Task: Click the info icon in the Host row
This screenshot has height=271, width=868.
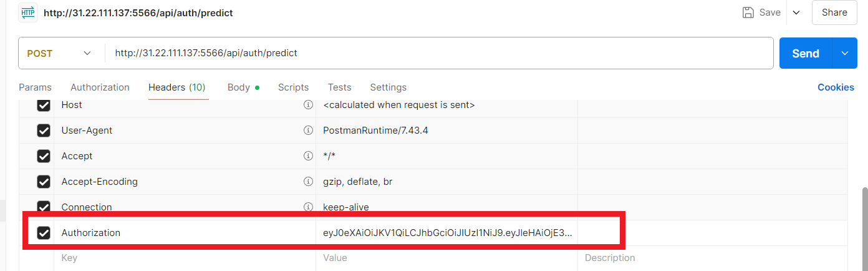Action: (307, 105)
